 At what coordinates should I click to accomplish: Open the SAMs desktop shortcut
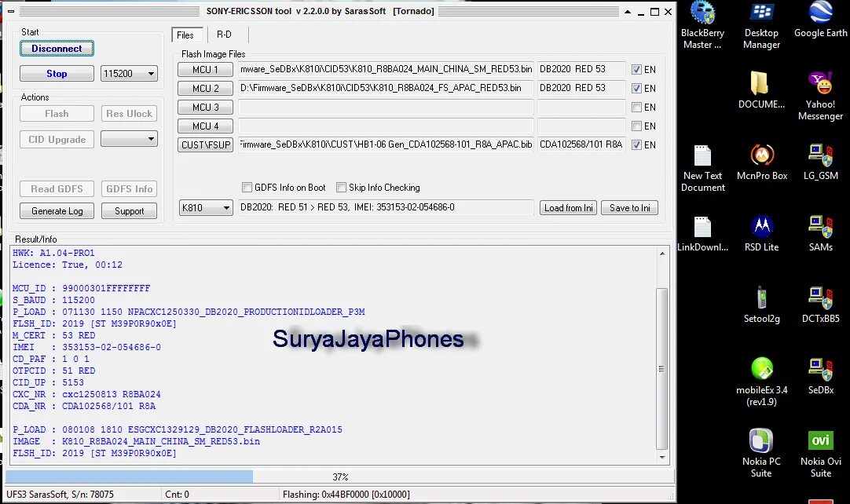click(821, 227)
